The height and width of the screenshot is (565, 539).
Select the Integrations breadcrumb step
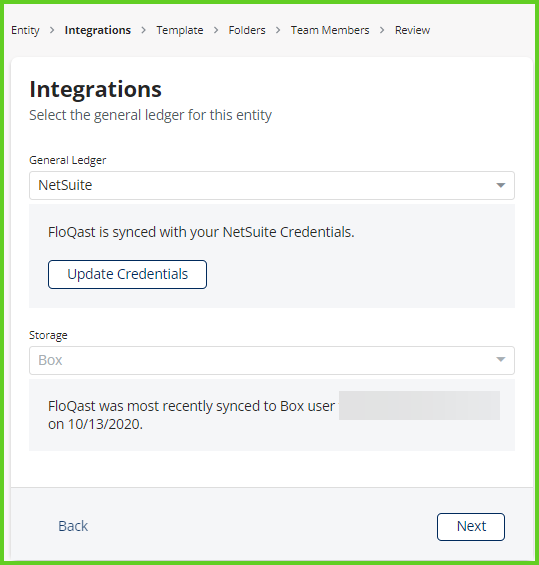[98, 30]
